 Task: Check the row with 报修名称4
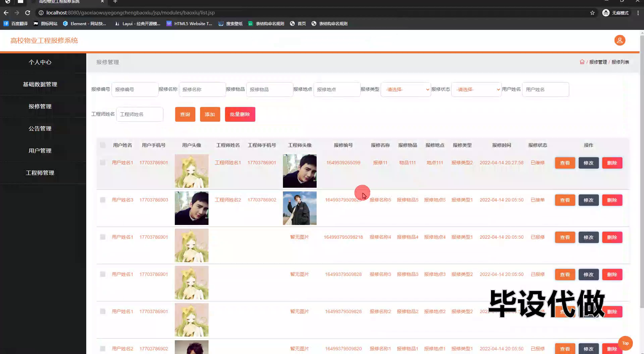pyautogui.click(x=103, y=237)
